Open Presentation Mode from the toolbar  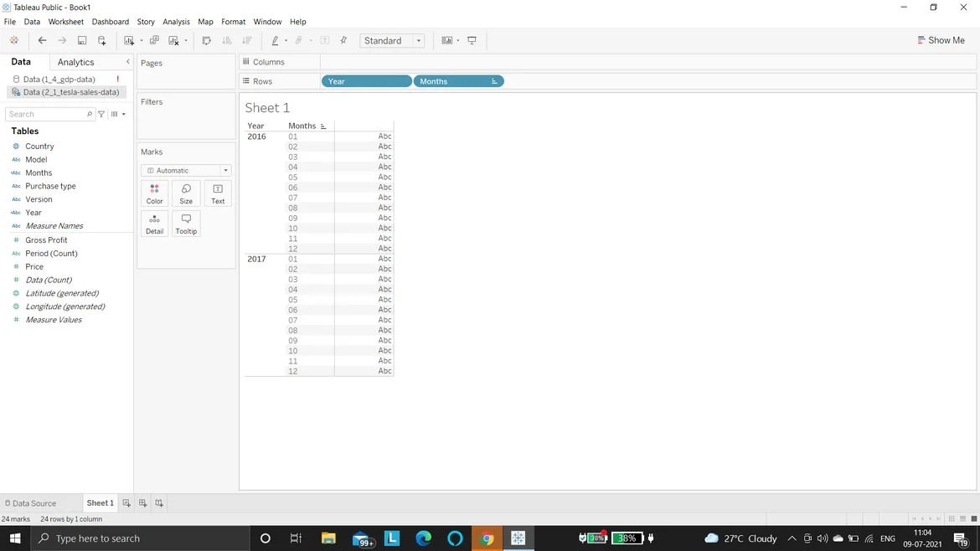pyautogui.click(x=472, y=40)
